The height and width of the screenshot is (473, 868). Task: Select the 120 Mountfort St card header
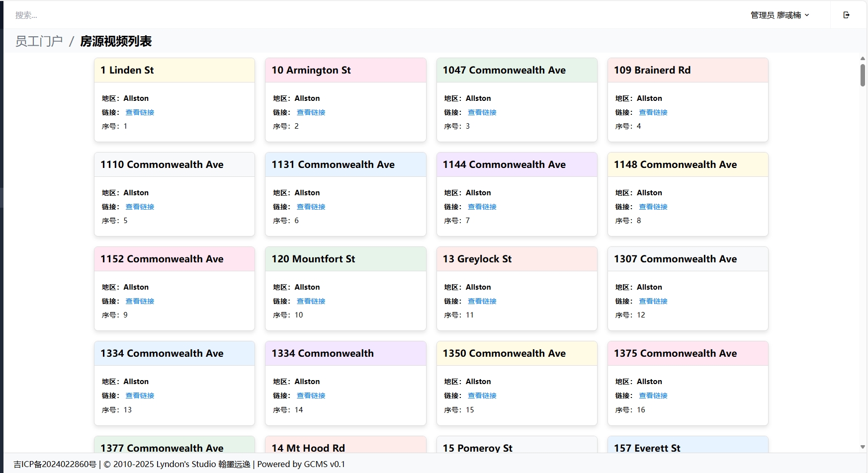click(346, 259)
